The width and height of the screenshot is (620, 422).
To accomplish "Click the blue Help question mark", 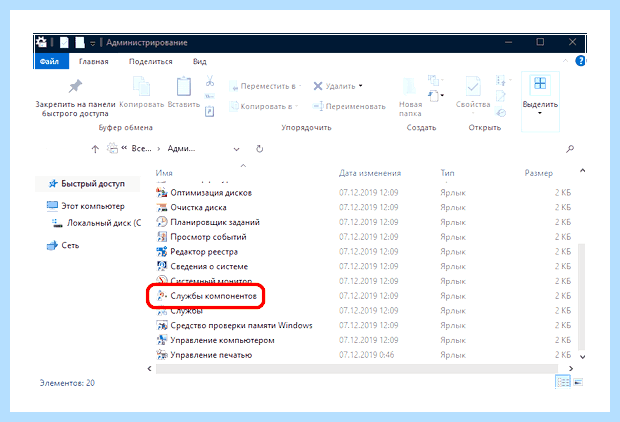I will (580, 61).
